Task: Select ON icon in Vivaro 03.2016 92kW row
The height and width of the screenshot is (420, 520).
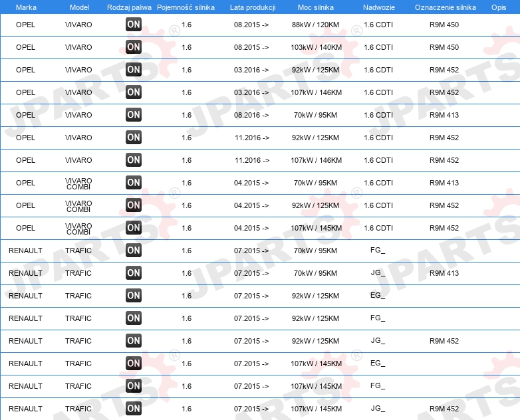Action: [x=134, y=70]
